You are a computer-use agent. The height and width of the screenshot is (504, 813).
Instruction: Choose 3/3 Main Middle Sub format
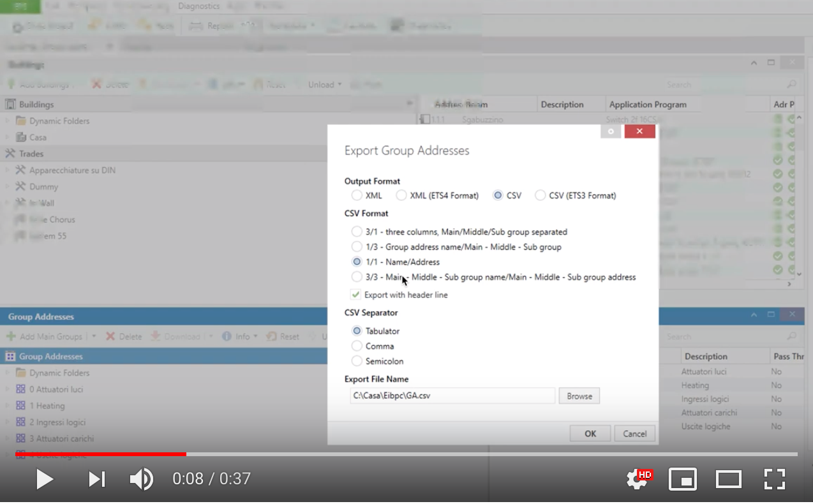coord(357,277)
